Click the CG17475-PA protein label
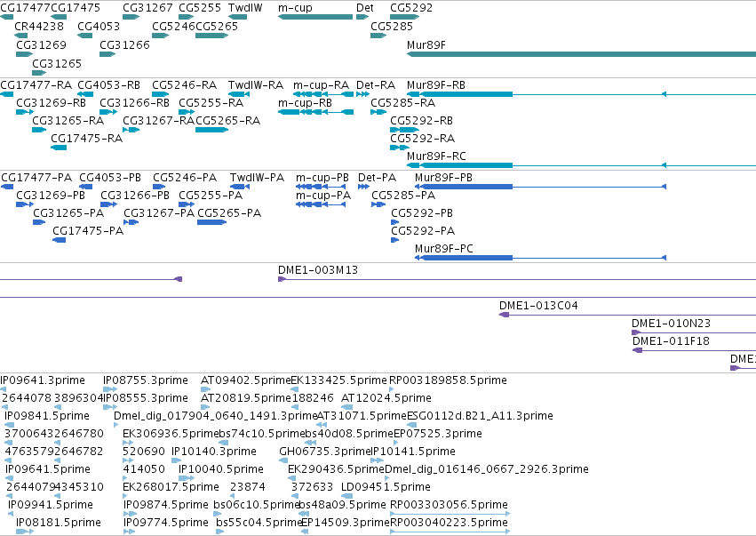Viewport: 756px width, 536px height. [88, 230]
